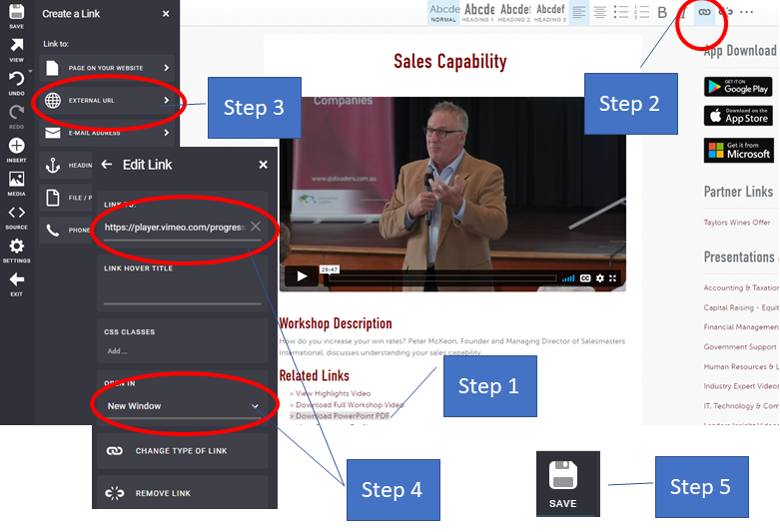The height and width of the screenshot is (532, 780).
Task: Open the View page arrow icon
Action: (x=16, y=48)
